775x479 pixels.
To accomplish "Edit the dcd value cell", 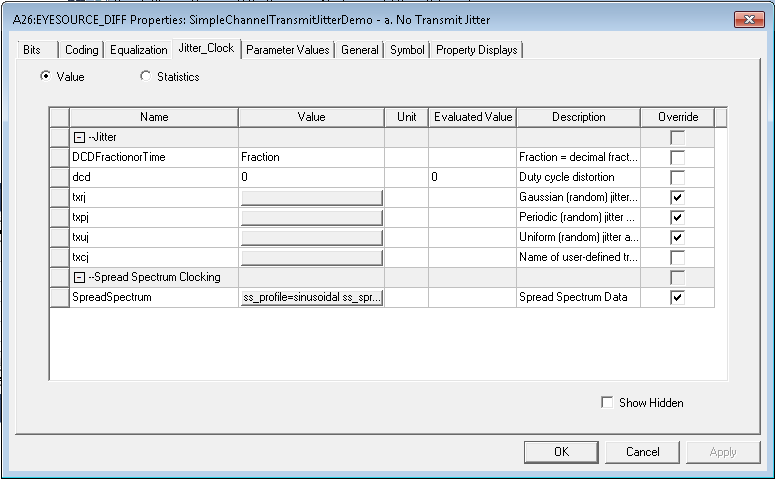I will click(311, 177).
